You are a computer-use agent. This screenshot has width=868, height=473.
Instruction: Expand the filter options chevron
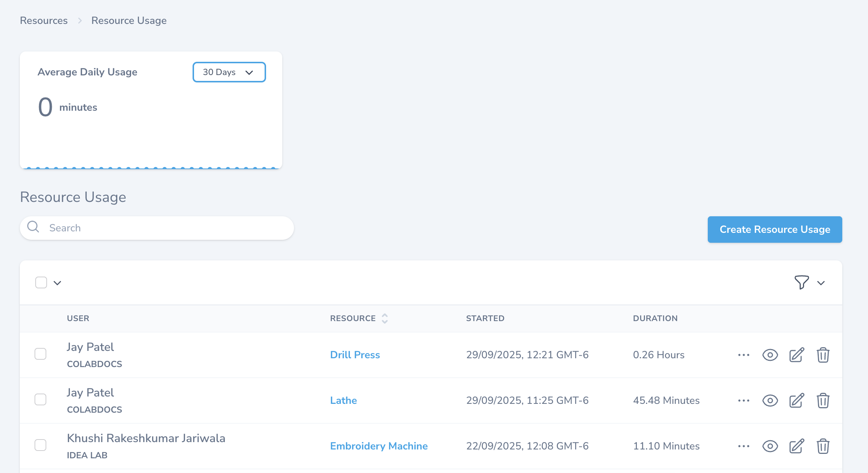[x=821, y=283]
